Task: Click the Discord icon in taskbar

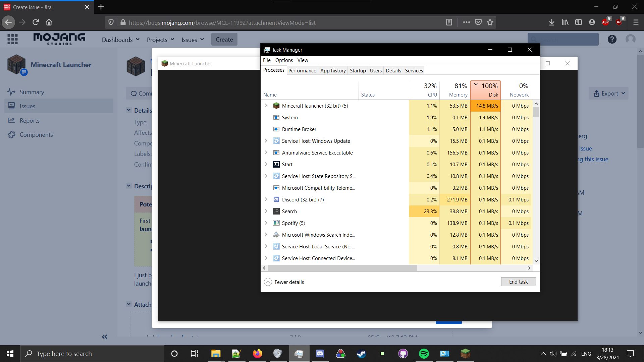Action: tap(320, 354)
